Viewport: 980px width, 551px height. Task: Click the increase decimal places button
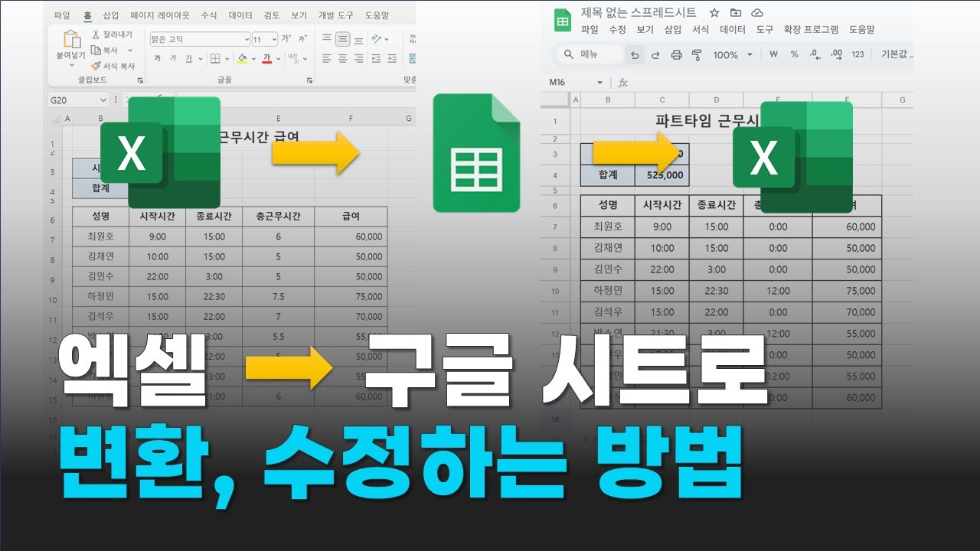click(836, 54)
